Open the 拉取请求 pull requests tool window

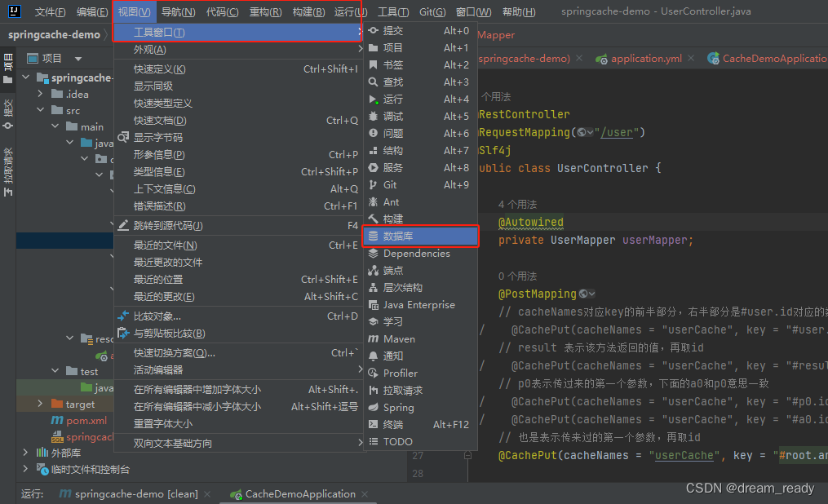(x=420, y=391)
